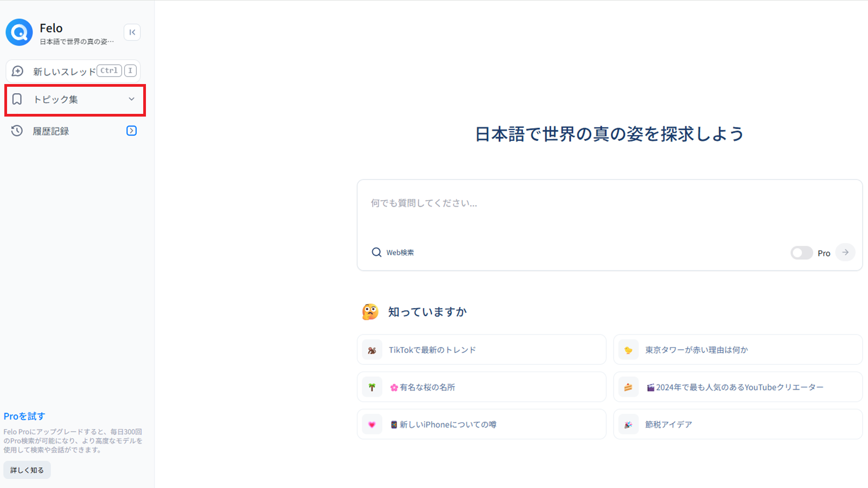Click the history clock icon
Viewport: 868px width, 488px height.
17,131
